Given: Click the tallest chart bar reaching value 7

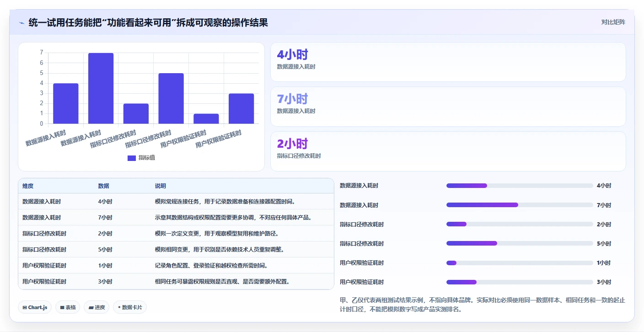Looking at the screenshot, I should pos(101,88).
